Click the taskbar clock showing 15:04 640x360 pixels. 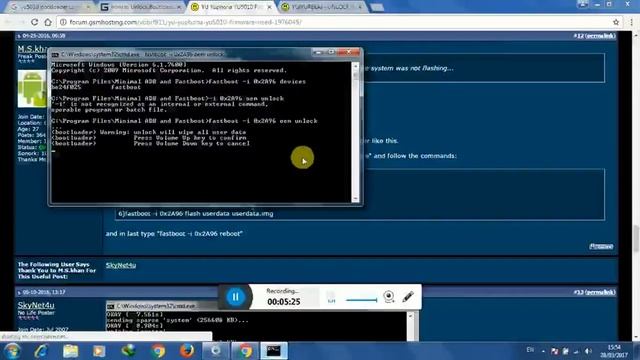[614, 351]
